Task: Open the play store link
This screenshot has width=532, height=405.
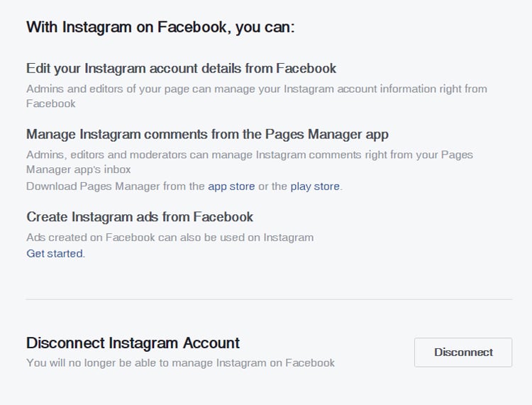Action: pyautogui.click(x=316, y=187)
